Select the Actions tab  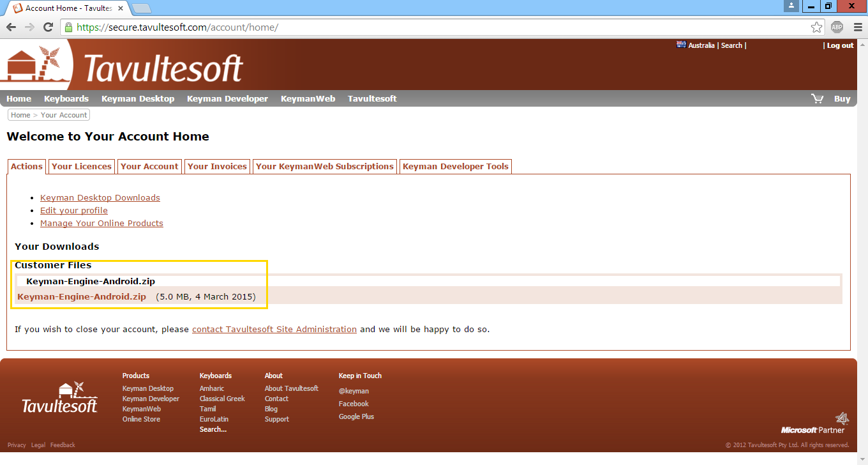pos(27,166)
